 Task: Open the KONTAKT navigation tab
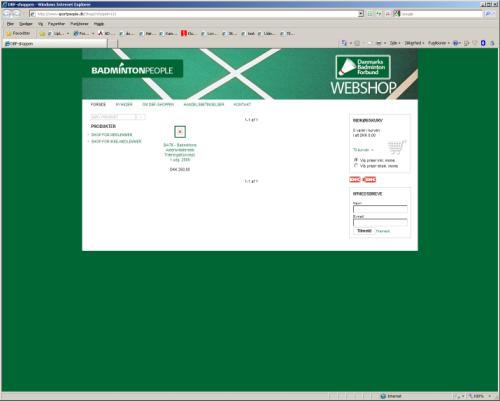242,105
